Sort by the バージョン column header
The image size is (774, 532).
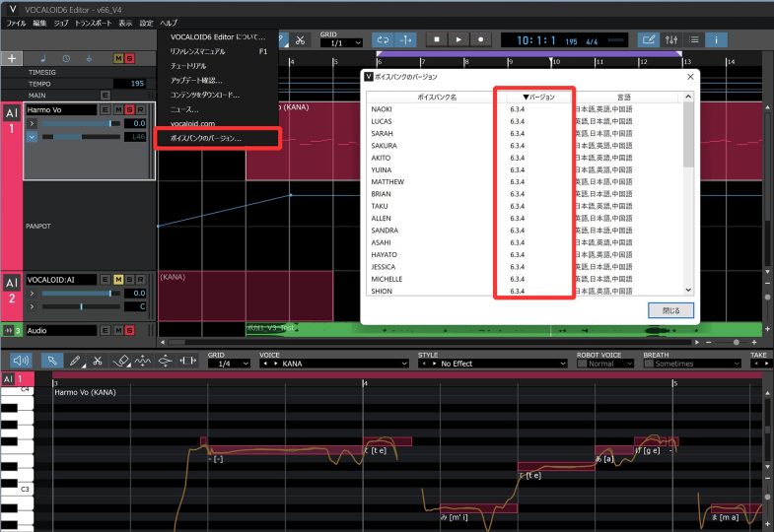(538, 98)
